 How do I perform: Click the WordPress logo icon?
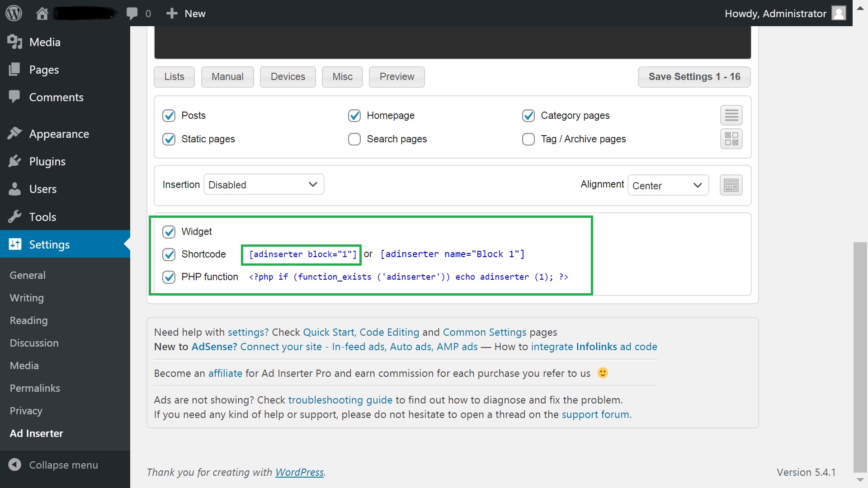(14, 13)
